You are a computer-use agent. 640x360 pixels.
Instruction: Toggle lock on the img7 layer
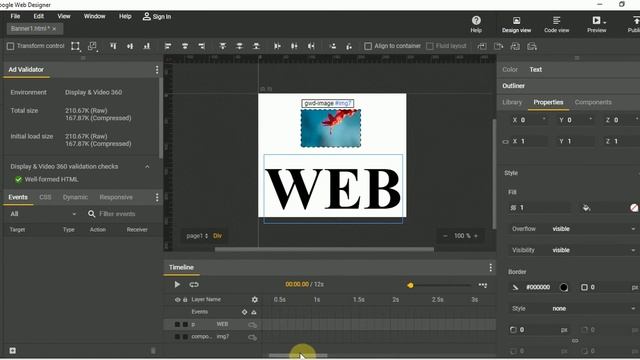click(x=185, y=337)
